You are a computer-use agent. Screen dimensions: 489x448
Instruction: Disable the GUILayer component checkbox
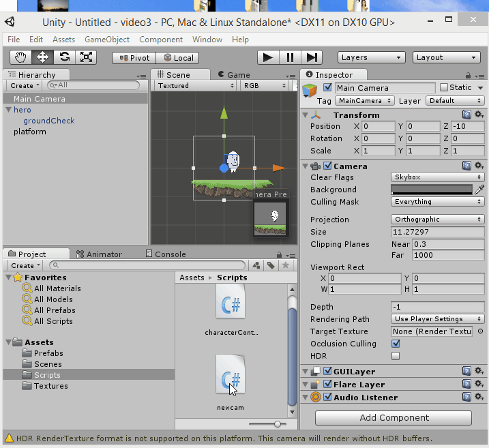coord(327,371)
